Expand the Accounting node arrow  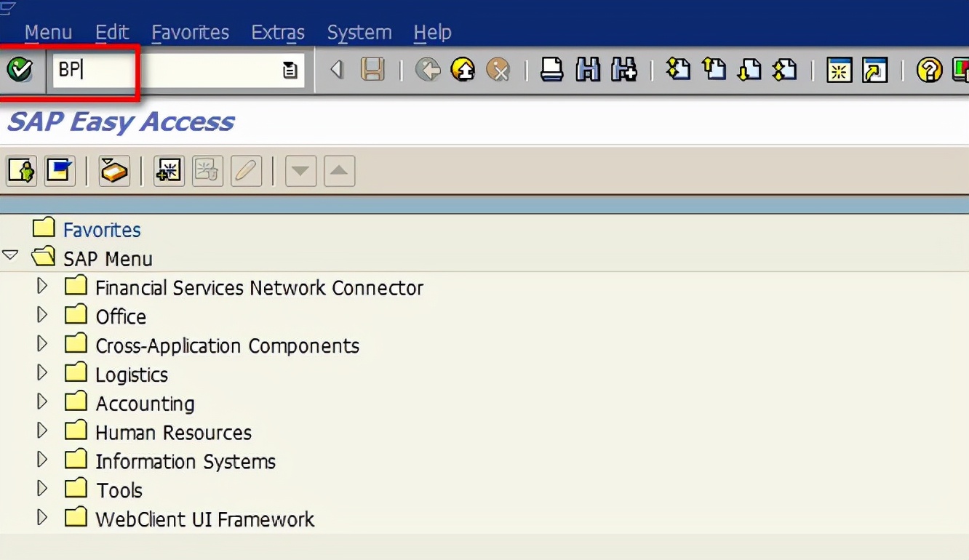42,401
